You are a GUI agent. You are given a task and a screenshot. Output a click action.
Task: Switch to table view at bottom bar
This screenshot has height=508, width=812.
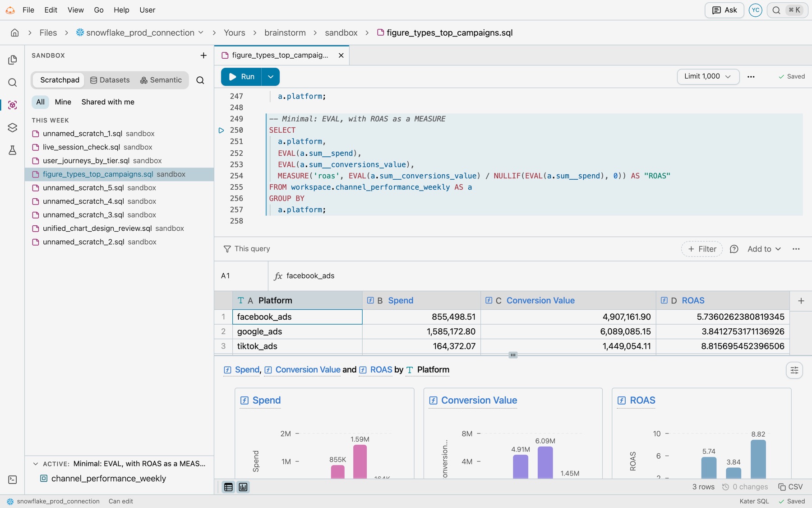(x=228, y=487)
